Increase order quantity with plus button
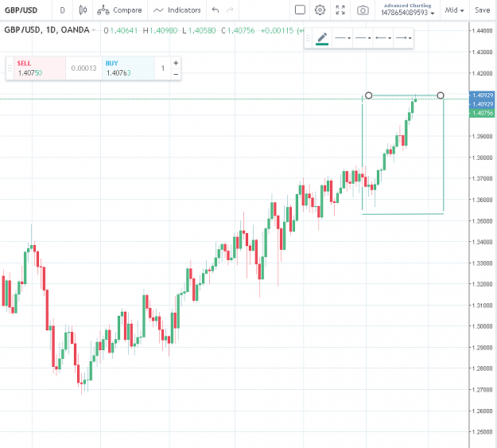The width and height of the screenshot is (497, 448). pyautogui.click(x=176, y=63)
